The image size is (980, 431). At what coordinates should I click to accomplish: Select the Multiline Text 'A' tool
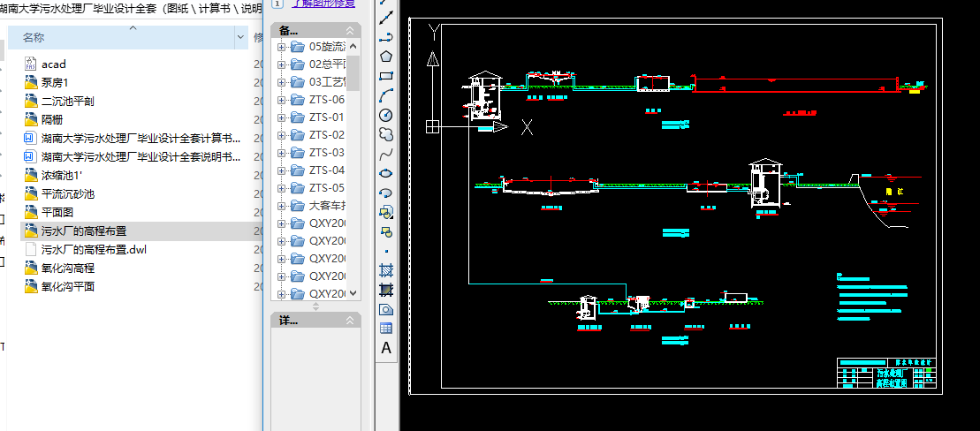pyautogui.click(x=386, y=348)
